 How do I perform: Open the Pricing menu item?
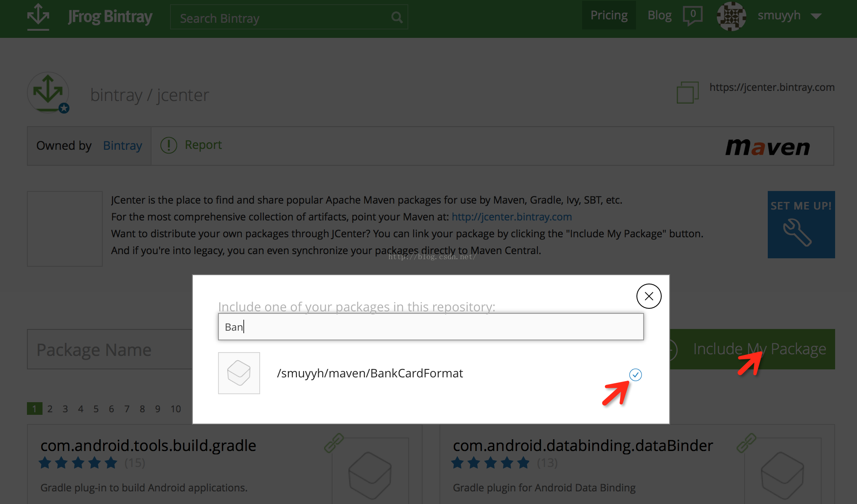pyautogui.click(x=609, y=15)
